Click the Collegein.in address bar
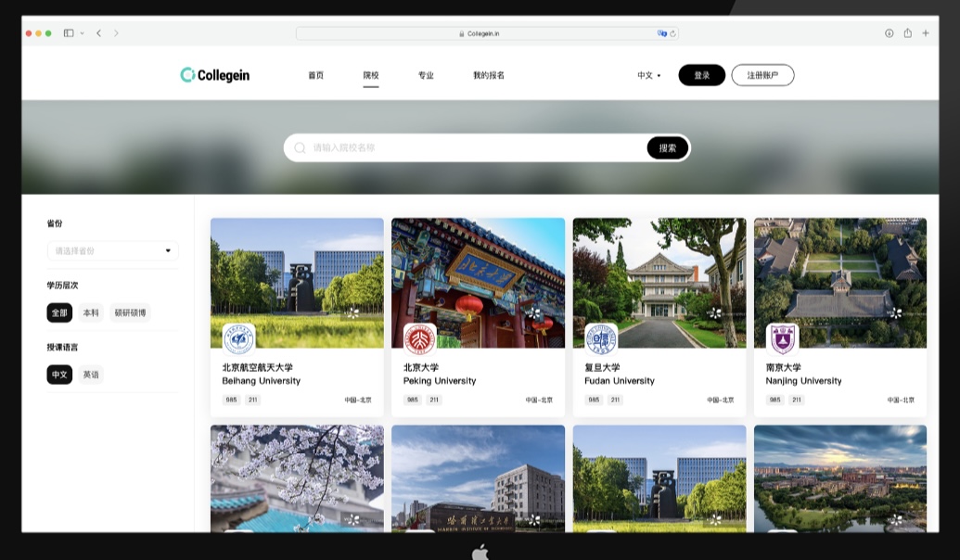Viewport: 960px width, 560px height. click(487, 33)
